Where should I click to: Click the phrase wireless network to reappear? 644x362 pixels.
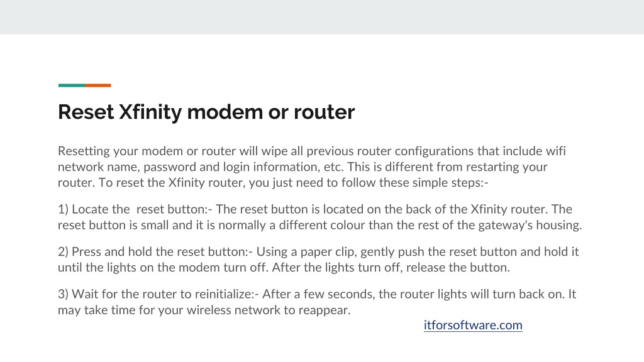[x=268, y=310]
